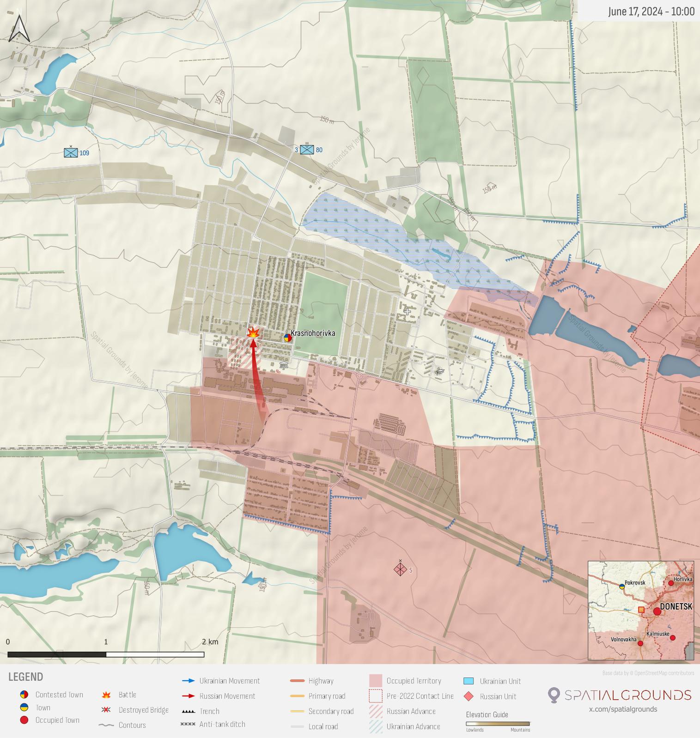
Task: Click the DONETSK label in inset map
Action: pyautogui.click(x=676, y=606)
